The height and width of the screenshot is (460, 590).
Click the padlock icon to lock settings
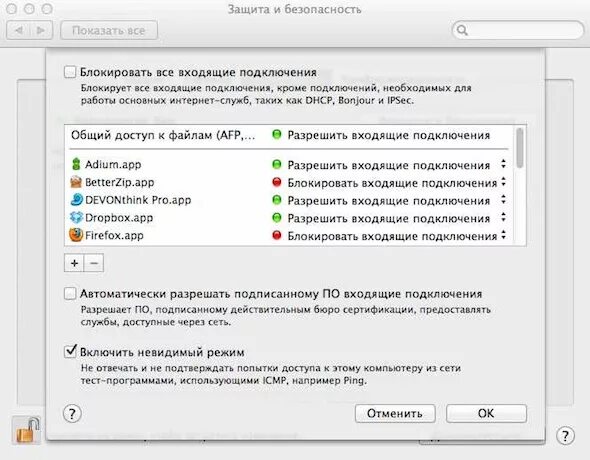27,431
